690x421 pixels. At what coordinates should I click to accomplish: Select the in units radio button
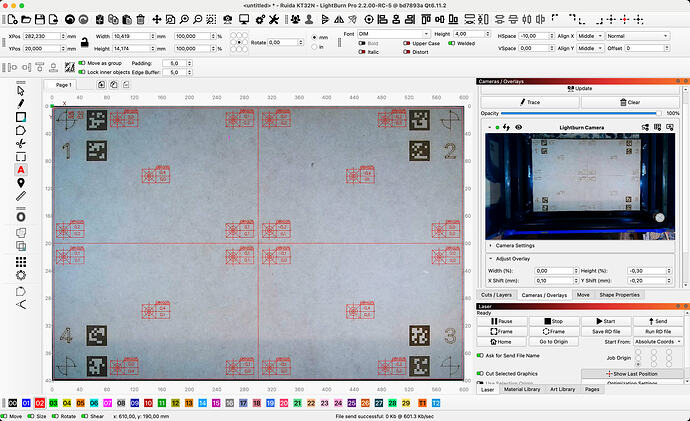[x=314, y=47]
